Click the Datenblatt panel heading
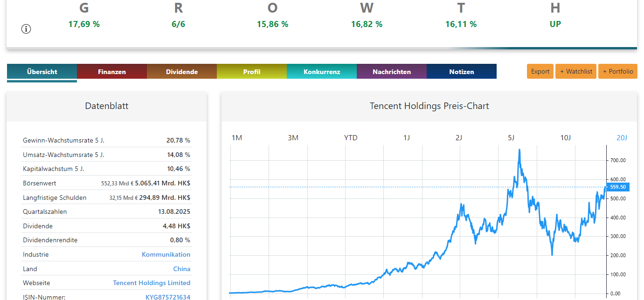The height and width of the screenshot is (300, 644). point(106,106)
